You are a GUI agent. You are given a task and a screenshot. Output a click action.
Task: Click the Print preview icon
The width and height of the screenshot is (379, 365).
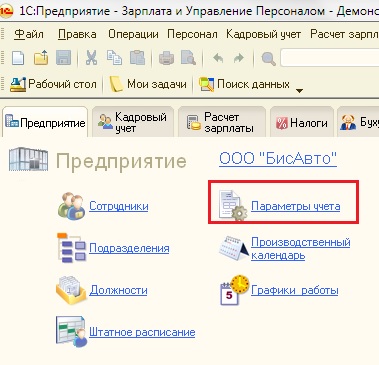tap(188, 58)
